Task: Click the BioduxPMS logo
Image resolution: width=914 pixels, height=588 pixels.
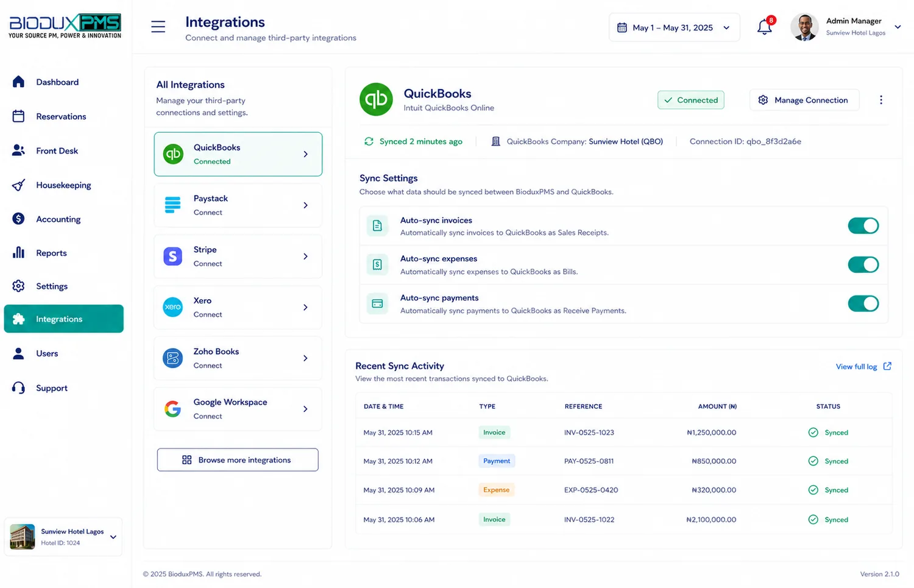Action: coord(65,26)
